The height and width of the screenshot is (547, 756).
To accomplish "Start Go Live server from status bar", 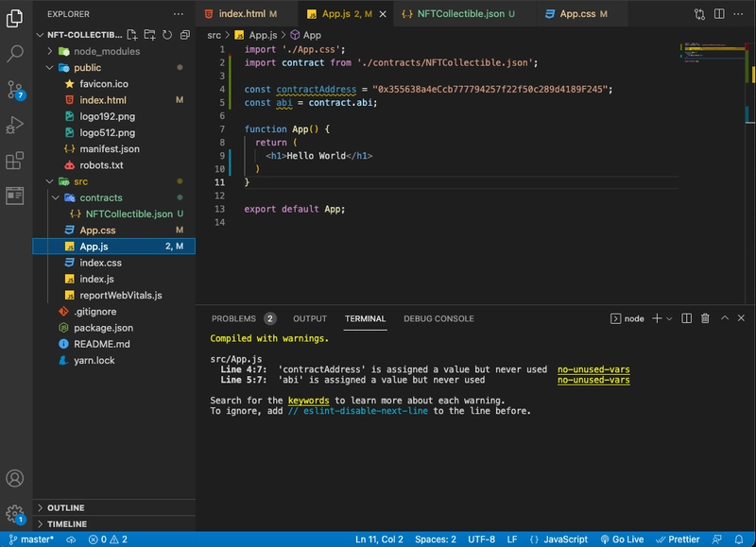I will 622,539.
